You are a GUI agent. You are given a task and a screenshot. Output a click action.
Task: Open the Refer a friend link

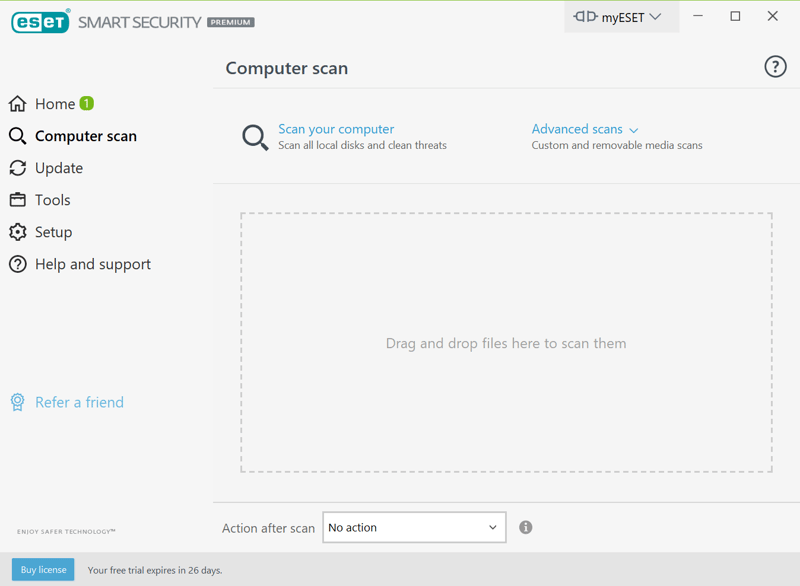pos(79,402)
